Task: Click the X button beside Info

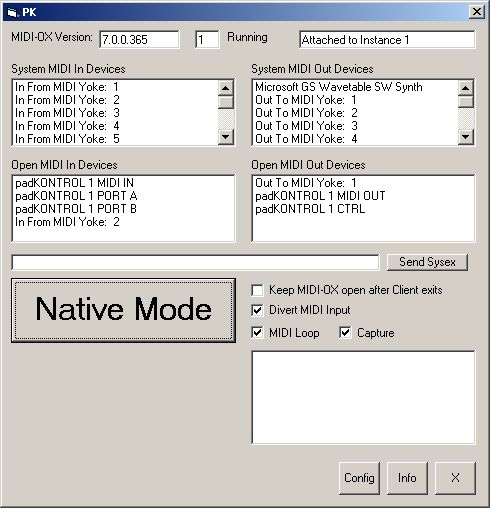Action: coord(455,478)
